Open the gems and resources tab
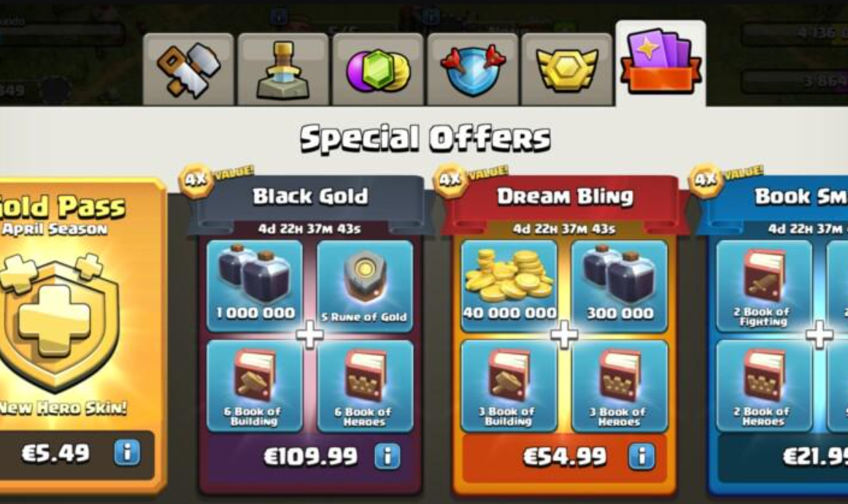 377,69
